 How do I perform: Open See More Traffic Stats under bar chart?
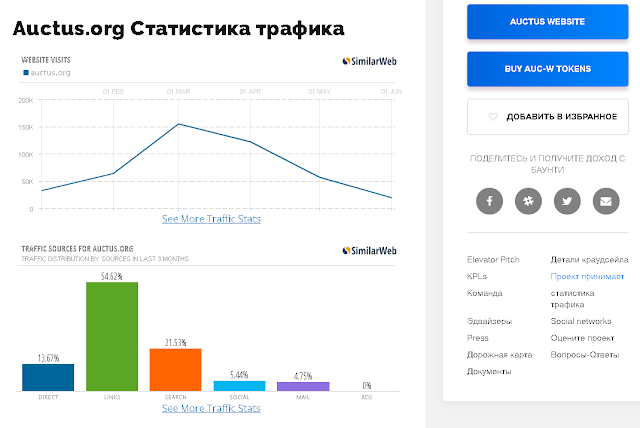(211, 408)
